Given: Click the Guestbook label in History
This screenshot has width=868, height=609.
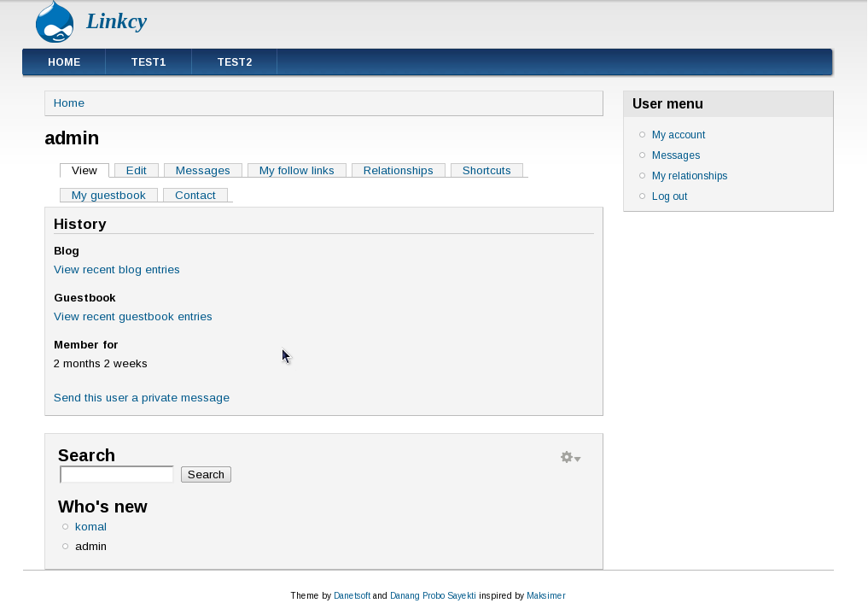Looking at the screenshot, I should click(84, 297).
